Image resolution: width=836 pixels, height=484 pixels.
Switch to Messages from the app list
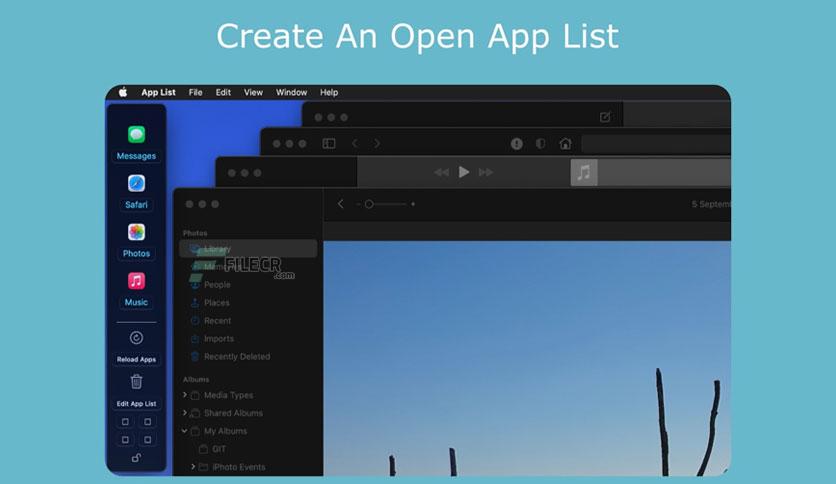[136, 142]
